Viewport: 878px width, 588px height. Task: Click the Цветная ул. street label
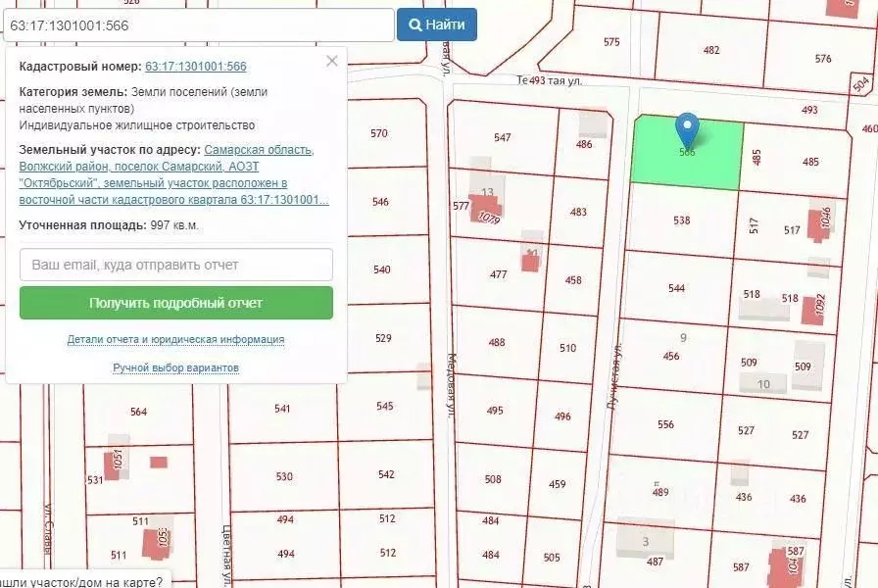226,555
